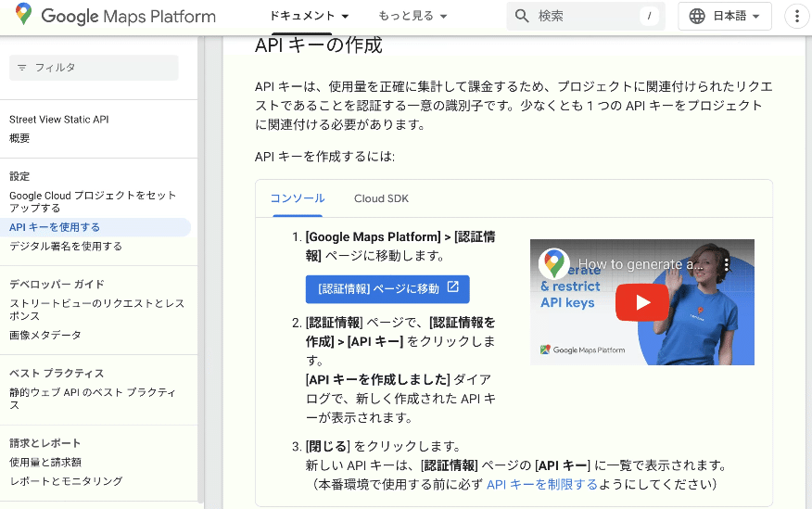Open the three-dot overflow menu
Image resolution: width=812 pixels, height=509 pixels.
coord(797,17)
